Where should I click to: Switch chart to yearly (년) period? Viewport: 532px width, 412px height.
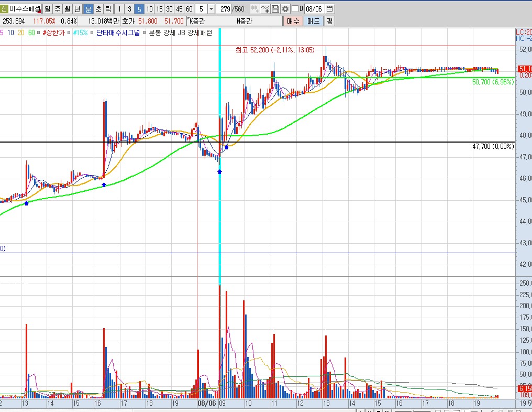coord(77,9)
